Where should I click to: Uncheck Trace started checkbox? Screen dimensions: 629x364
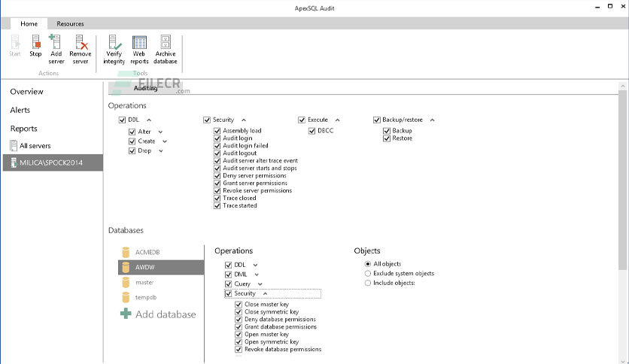coord(217,205)
